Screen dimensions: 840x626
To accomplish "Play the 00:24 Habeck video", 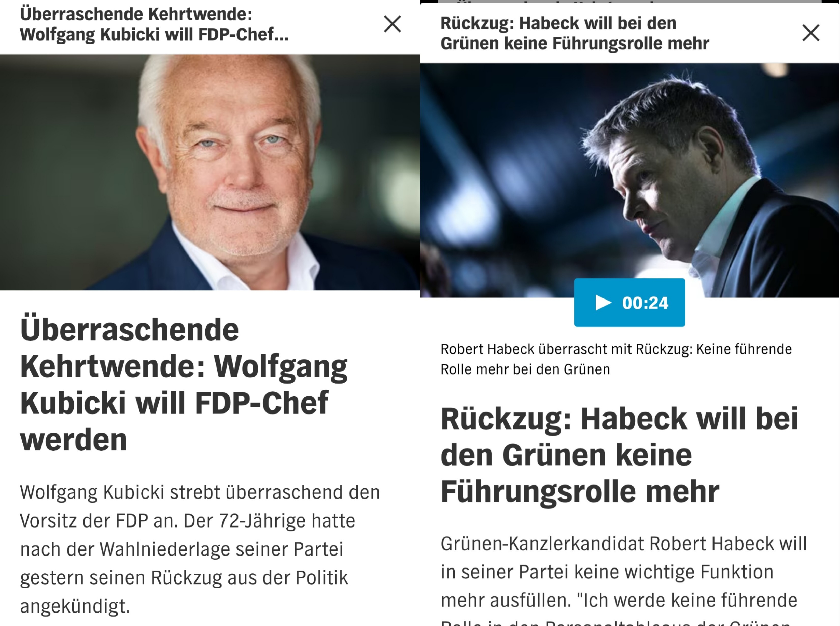I will [629, 302].
